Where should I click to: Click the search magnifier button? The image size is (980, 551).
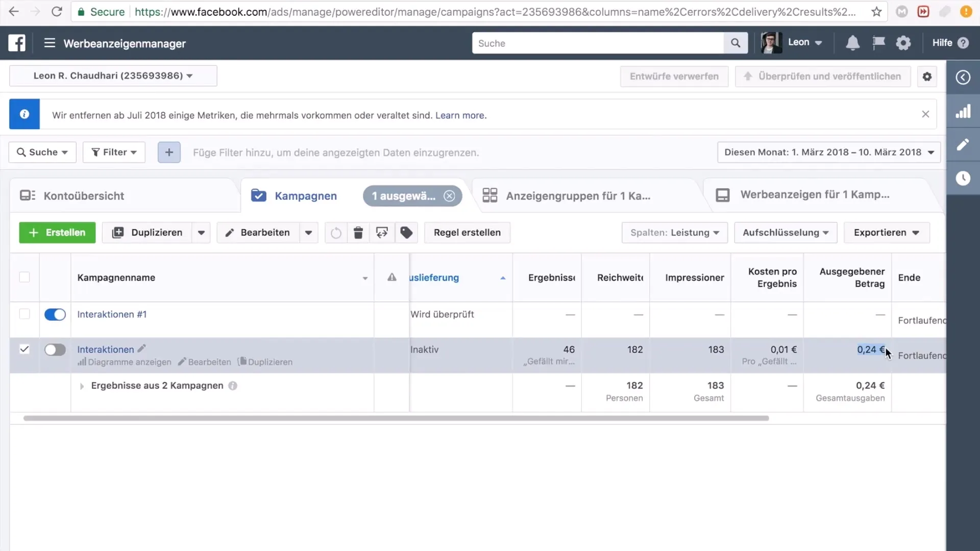click(x=736, y=43)
